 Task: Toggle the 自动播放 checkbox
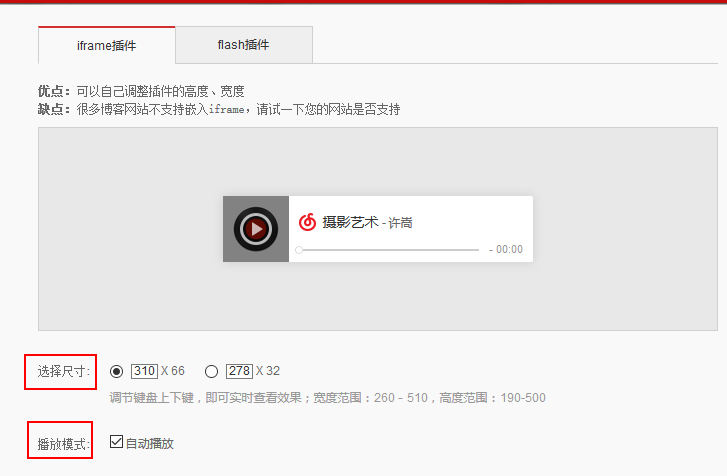pyautogui.click(x=116, y=442)
